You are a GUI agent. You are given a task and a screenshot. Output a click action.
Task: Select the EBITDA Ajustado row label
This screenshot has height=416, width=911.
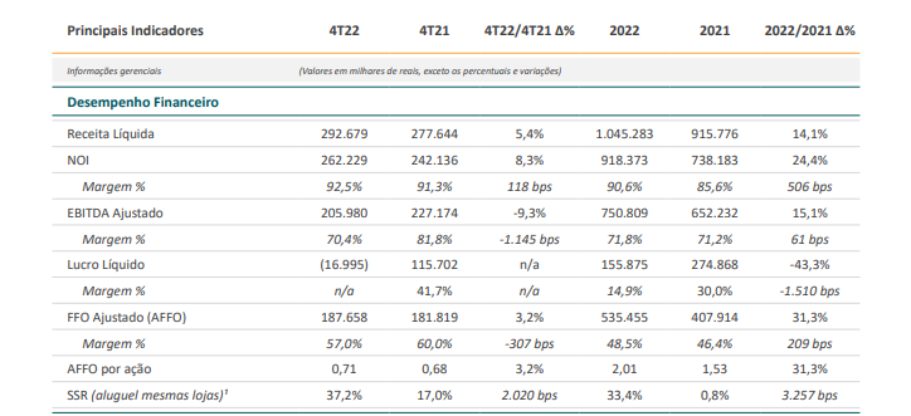point(116,212)
